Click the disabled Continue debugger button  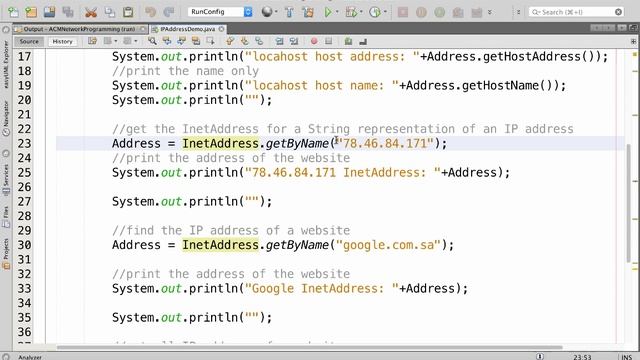440,12
